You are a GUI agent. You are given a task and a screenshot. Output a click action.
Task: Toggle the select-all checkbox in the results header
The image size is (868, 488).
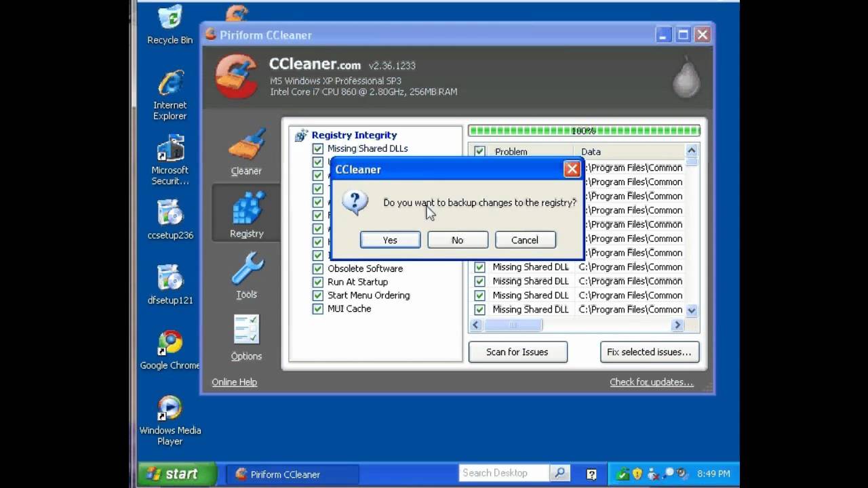point(479,151)
